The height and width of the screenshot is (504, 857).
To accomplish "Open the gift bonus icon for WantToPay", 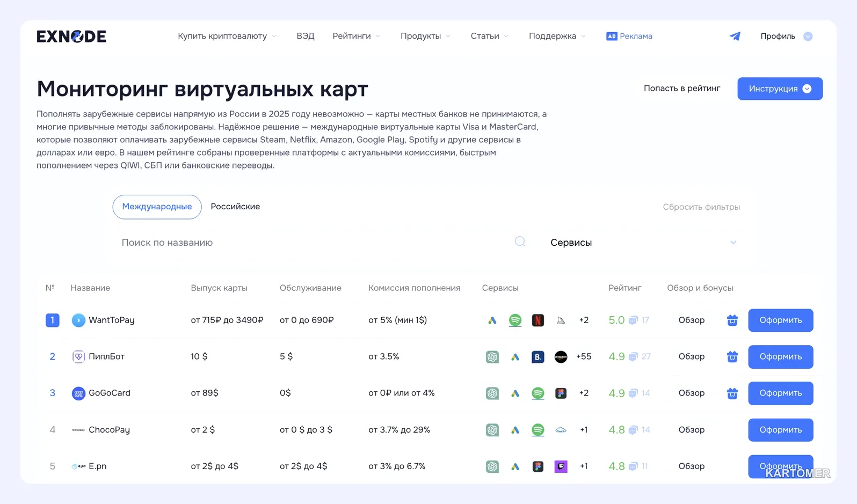I will 732,320.
